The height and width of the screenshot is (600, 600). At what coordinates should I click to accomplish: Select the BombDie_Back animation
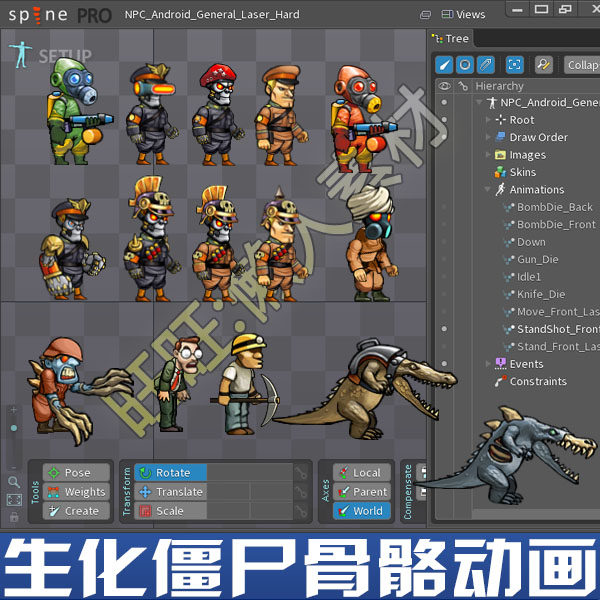tap(555, 207)
